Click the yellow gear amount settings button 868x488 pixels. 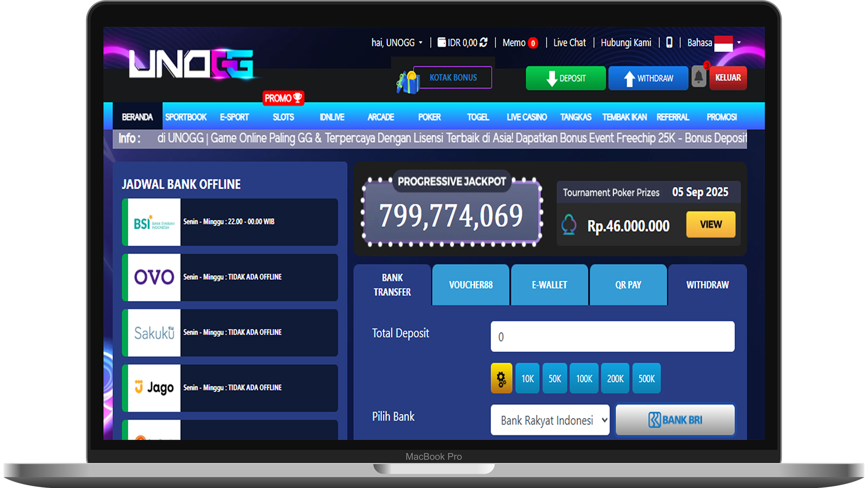coord(501,378)
